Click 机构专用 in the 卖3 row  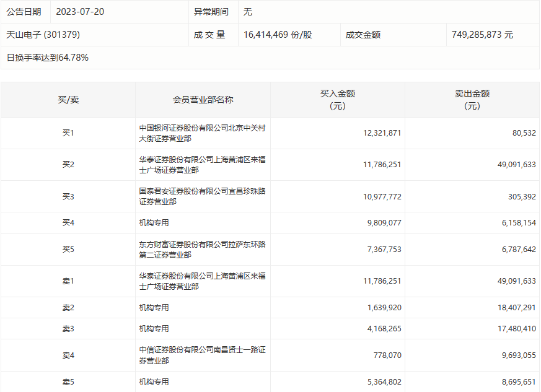pos(154,329)
